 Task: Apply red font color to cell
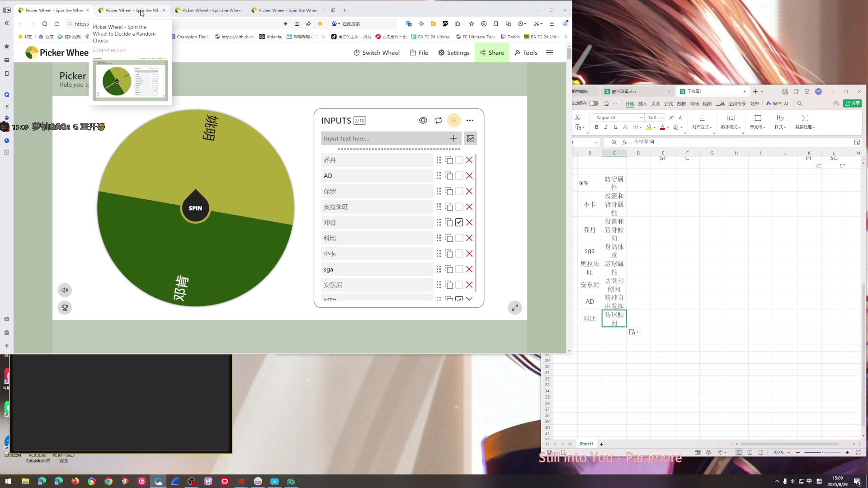[x=662, y=127]
